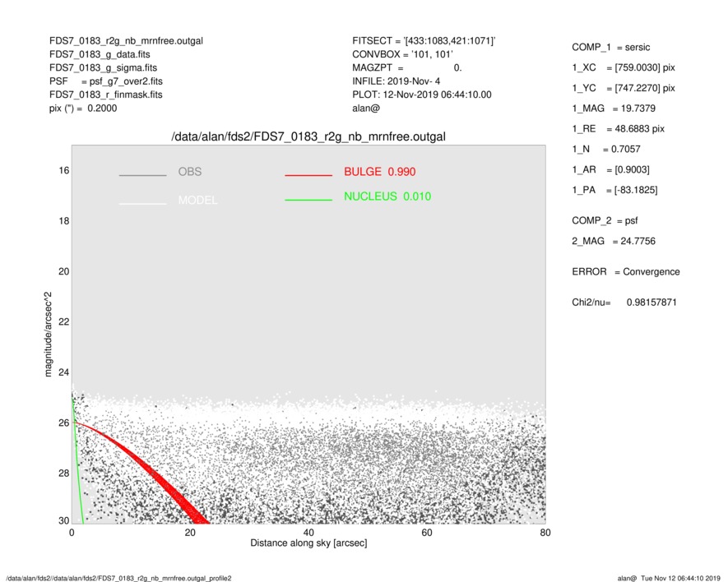728x582 pixels.
Task: Click the 1_AR = [0.9003] value
Action: 610,170
